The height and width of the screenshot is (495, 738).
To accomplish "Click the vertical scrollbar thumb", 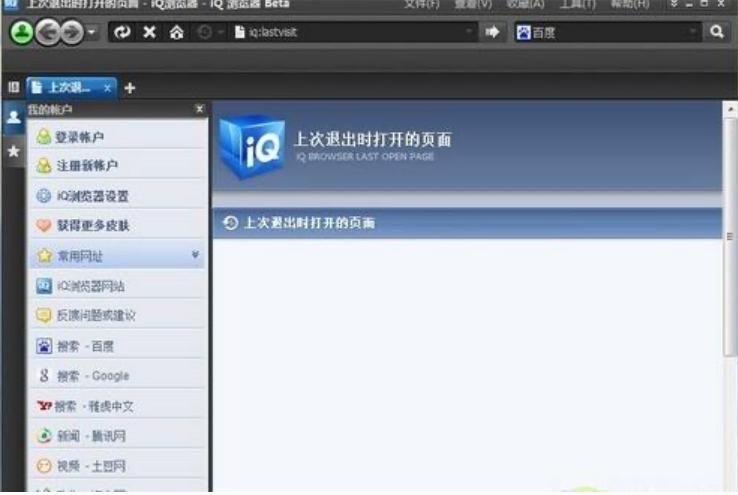I will pyautogui.click(x=730, y=236).
